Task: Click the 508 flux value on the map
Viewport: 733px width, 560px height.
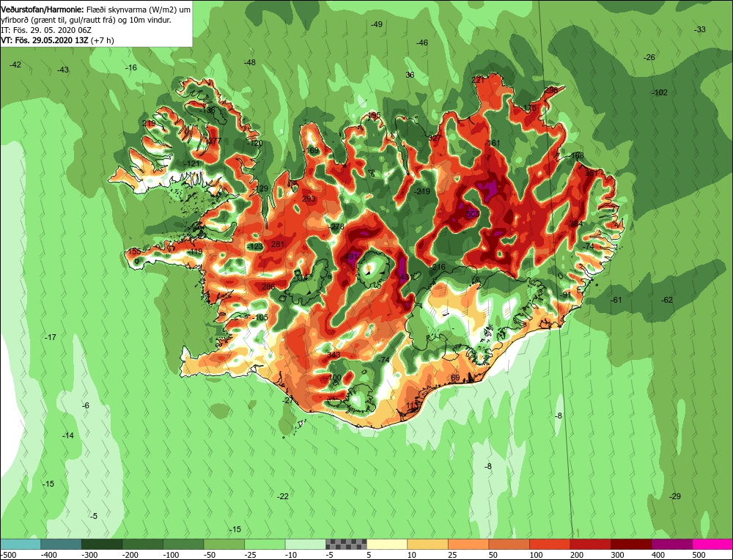Action: coord(473,213)
